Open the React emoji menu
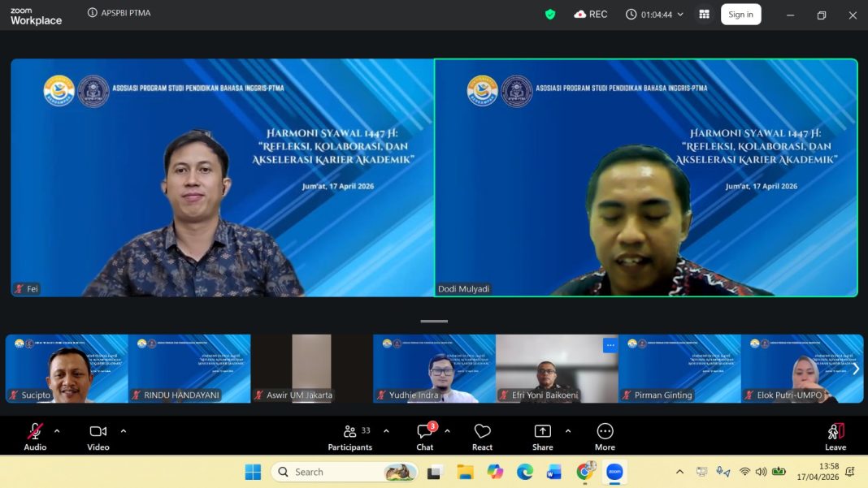 point(482,436)
